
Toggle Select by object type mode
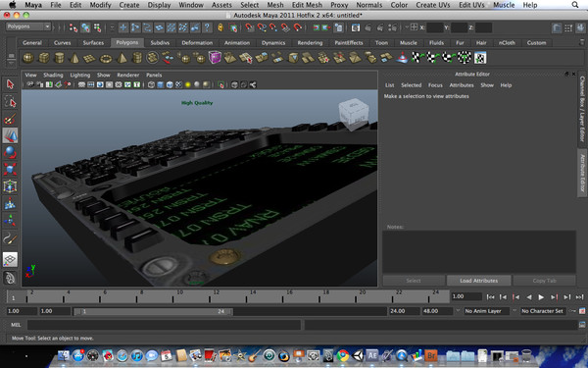86,27
